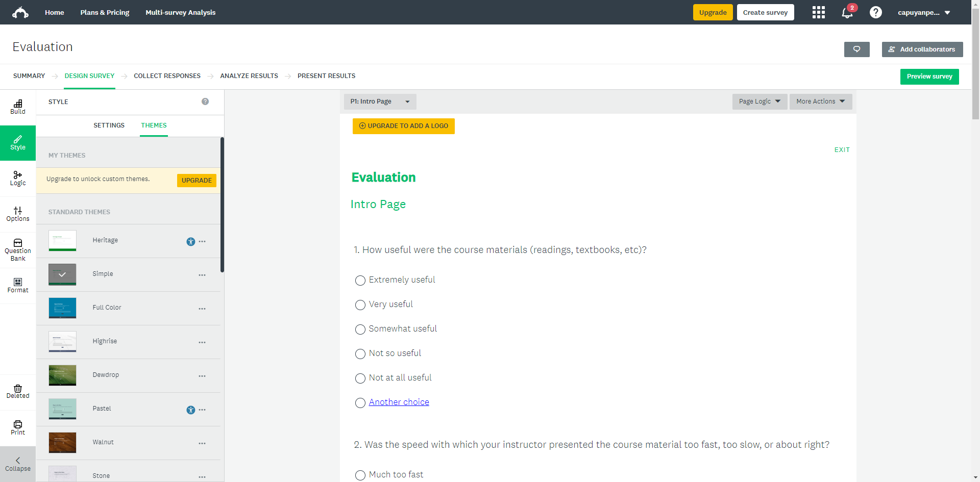Click the Style help question mark icon
The height and width of the screenshot is (482, 980).
pyautogui.click(x=205, y=102)
